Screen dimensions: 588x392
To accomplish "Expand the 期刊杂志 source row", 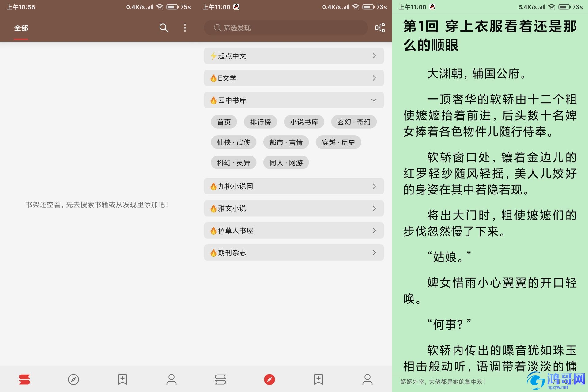I will click(294, 253).
